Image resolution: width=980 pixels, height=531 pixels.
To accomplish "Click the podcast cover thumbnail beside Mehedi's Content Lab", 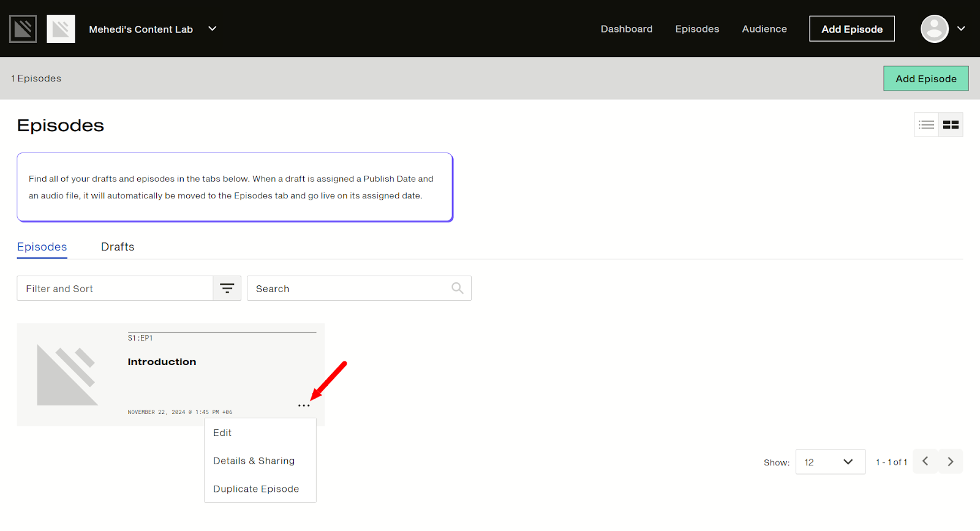I will coord(61,29).
